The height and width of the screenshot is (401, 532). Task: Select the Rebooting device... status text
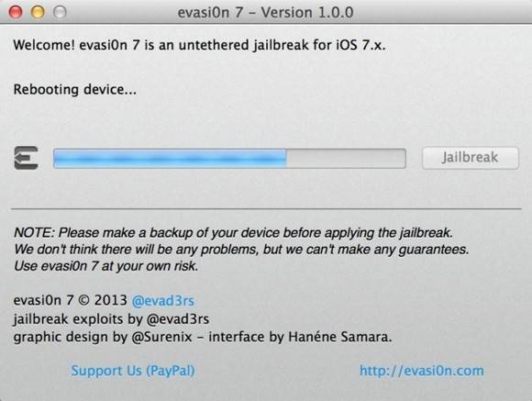coord(75,90)
